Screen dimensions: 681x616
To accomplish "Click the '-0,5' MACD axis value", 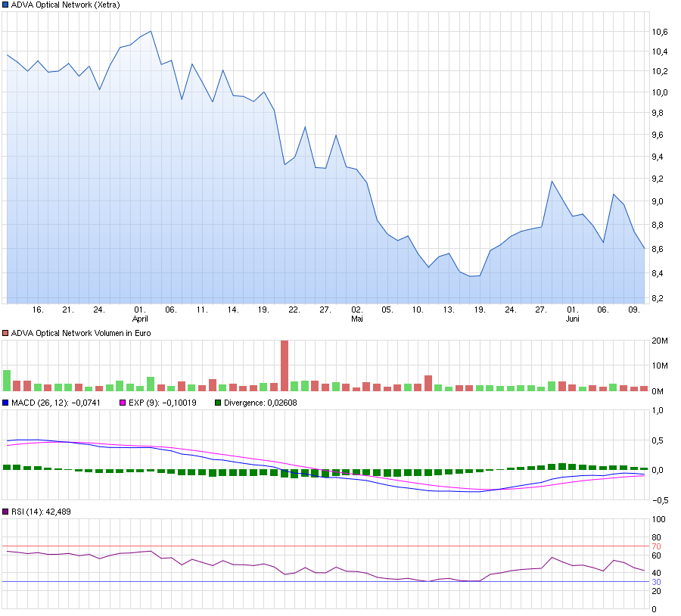I will [x=660, y=500].
